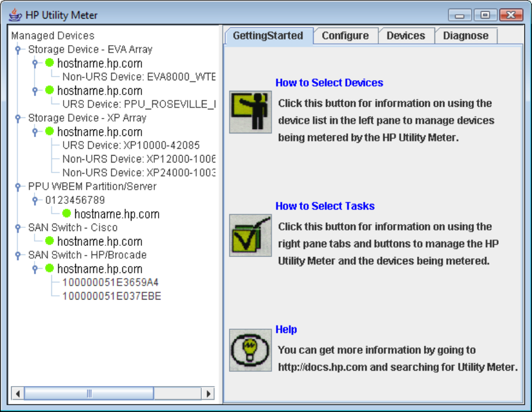
Task: Collapse the SAN Switch - HP/Brocade node
Action: point(18,255)
